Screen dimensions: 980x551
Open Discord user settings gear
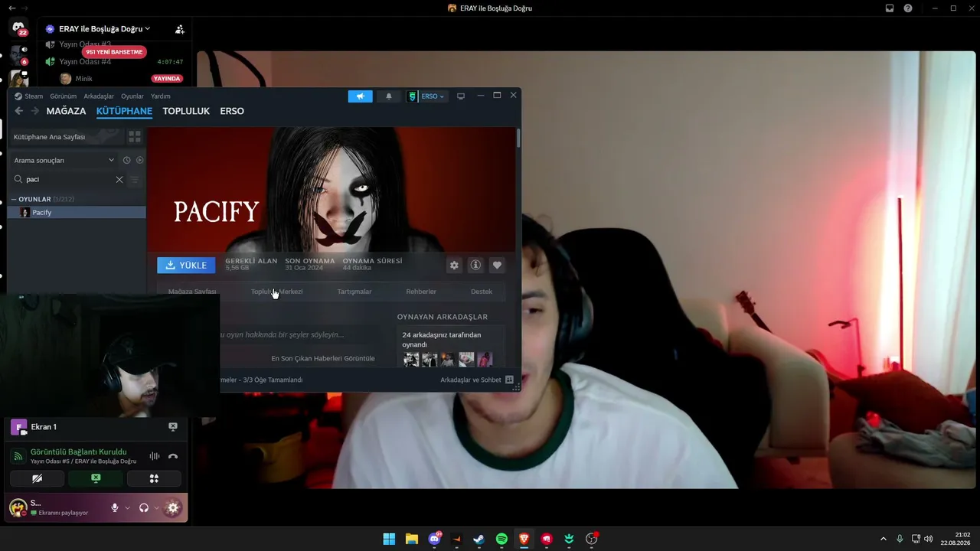(x=173, y=507)
